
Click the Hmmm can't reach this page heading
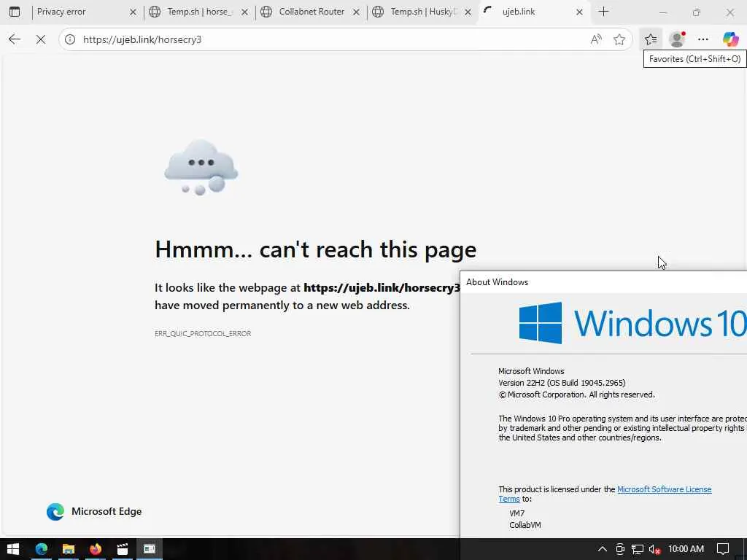[x=315, y=249]
